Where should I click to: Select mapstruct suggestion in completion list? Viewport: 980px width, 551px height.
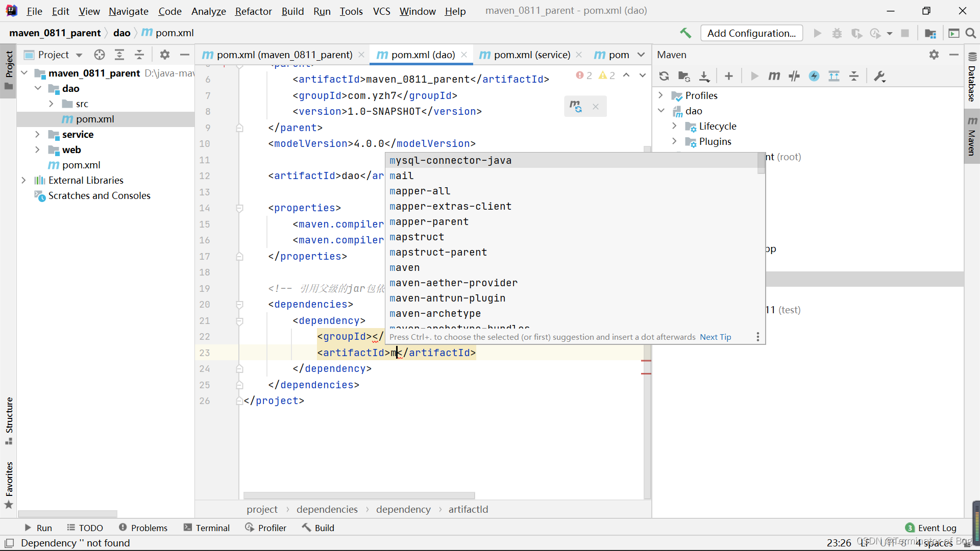point(572,237)
